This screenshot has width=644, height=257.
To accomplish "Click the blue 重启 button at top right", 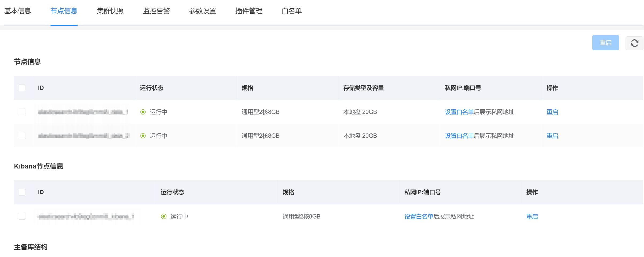I will click(x=605, y=43).
